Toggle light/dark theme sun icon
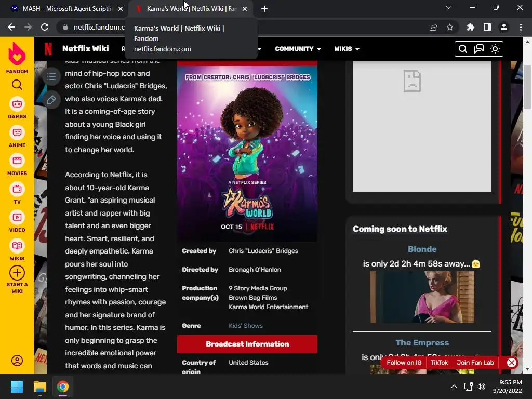This screenshot has width=532, height=399. [x=495, y=49]
